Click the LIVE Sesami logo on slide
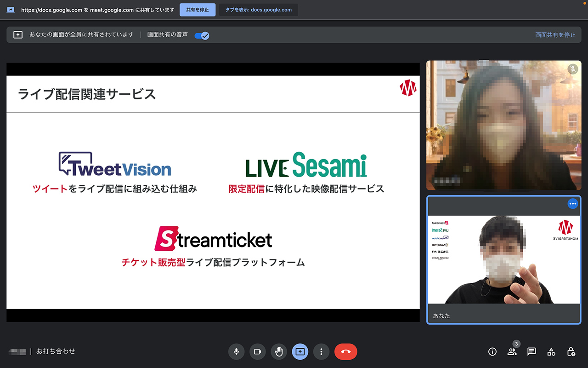The width and height of the screenshot is (588, 368). (306, 165)
